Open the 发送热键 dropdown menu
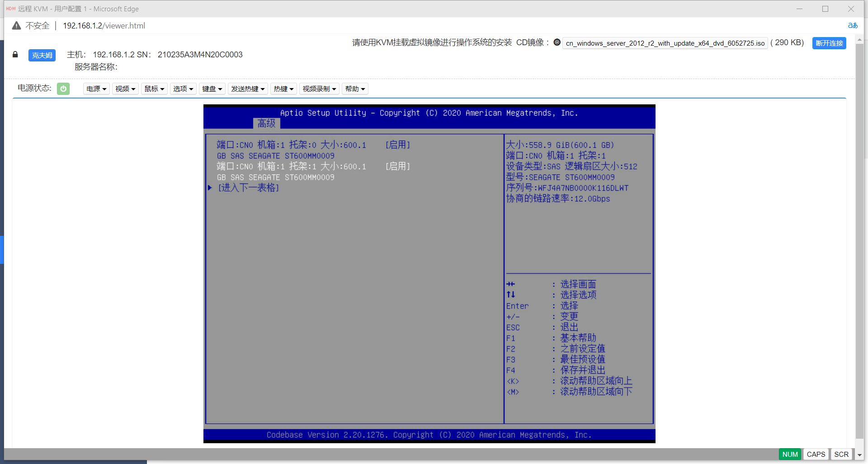 [x=248, y=89]
